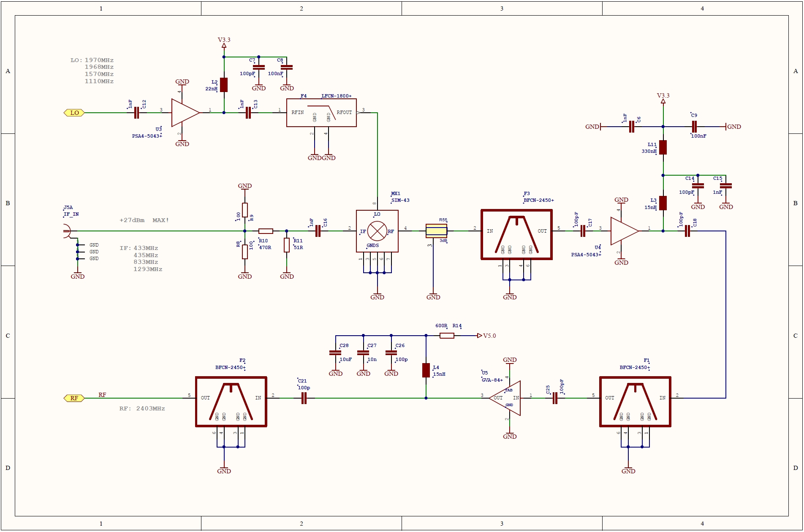804x532 pixels.
Task: Select the U5 GVA-84+ amplifier symbol
Action: [x=506, y=398]
